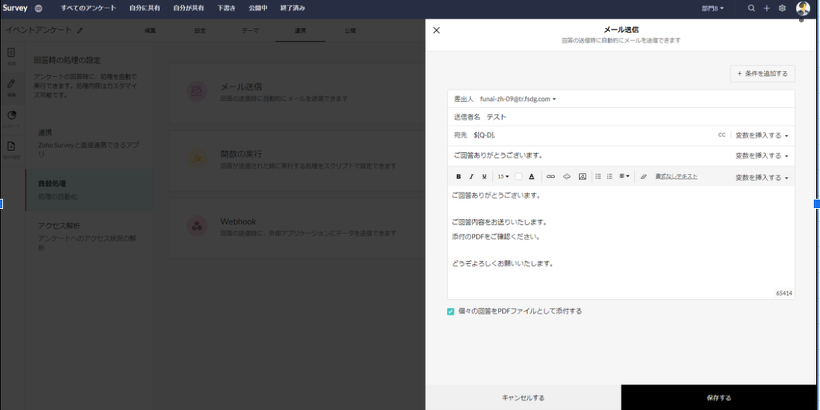Click the Underline formatting icon
This screenshot has height=410, width=820.
[484, 176]
